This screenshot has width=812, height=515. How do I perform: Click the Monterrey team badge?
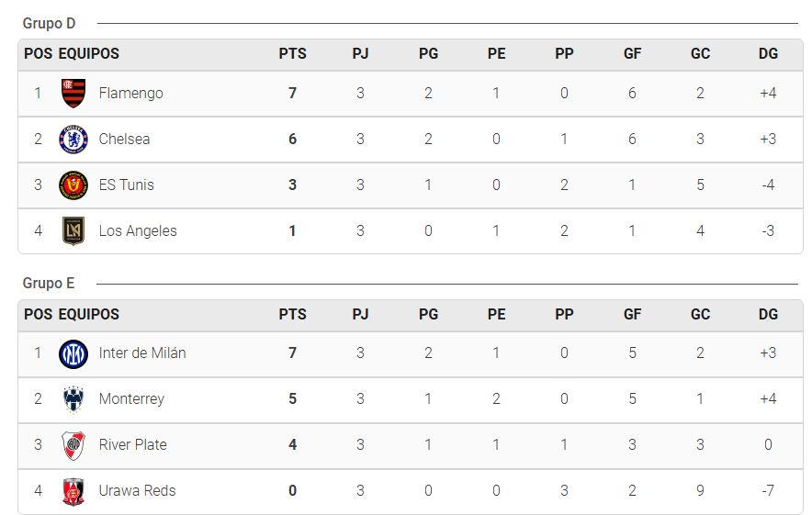[x=73, y=399]
